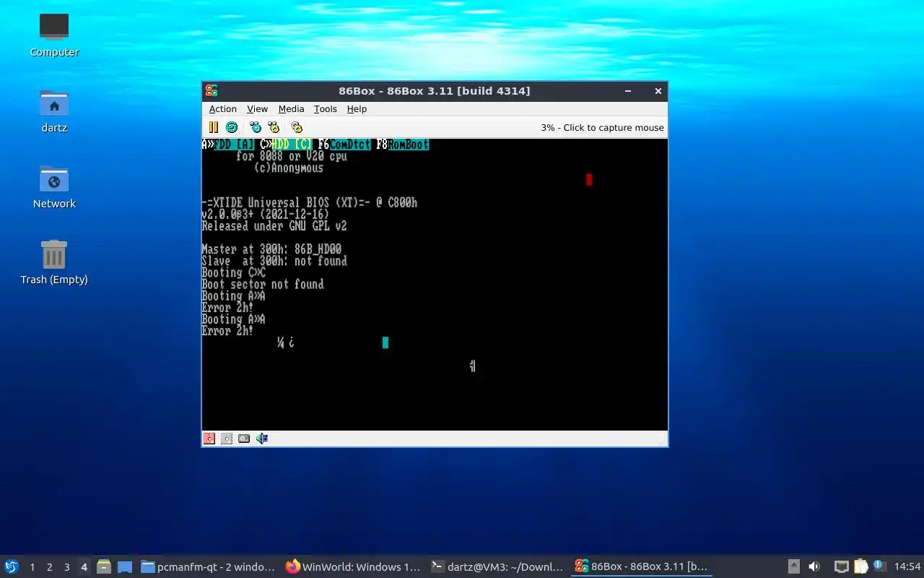Open the Tools menu
924x578 pixels.
326,109
